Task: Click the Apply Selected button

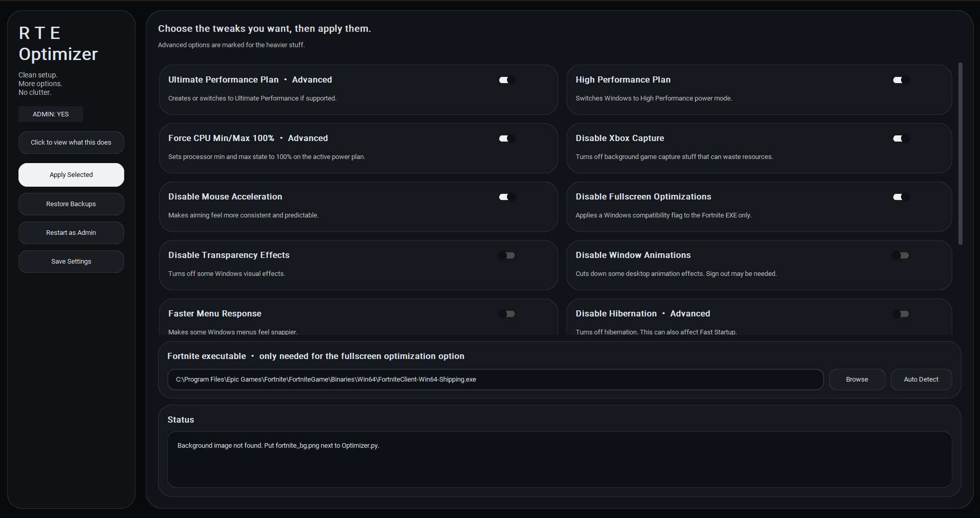Action: (x=71, y=175)
